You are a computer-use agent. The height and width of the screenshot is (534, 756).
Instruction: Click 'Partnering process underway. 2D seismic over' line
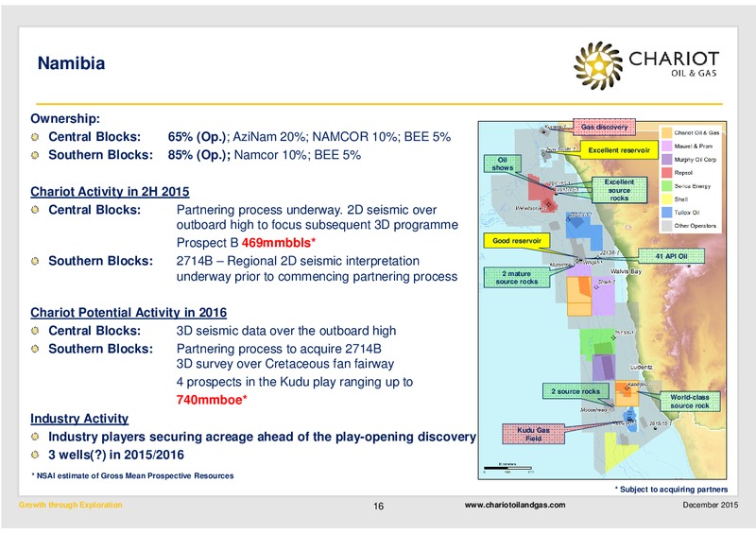(x=306, y=210)
